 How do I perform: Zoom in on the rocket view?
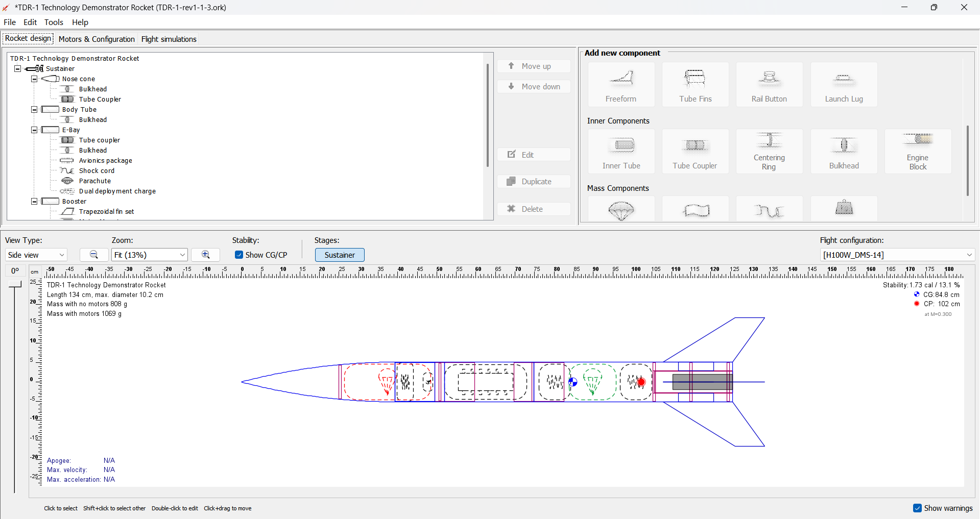pos(205,255)
